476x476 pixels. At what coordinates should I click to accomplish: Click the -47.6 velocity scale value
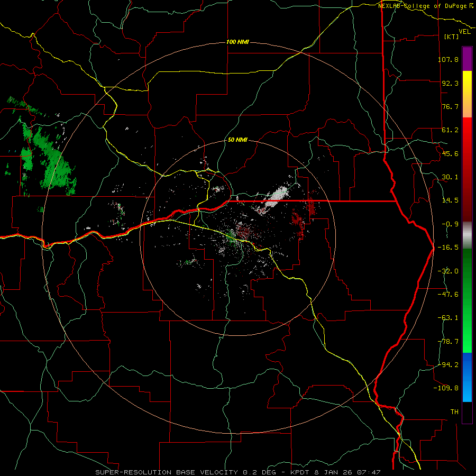[448, 295]
